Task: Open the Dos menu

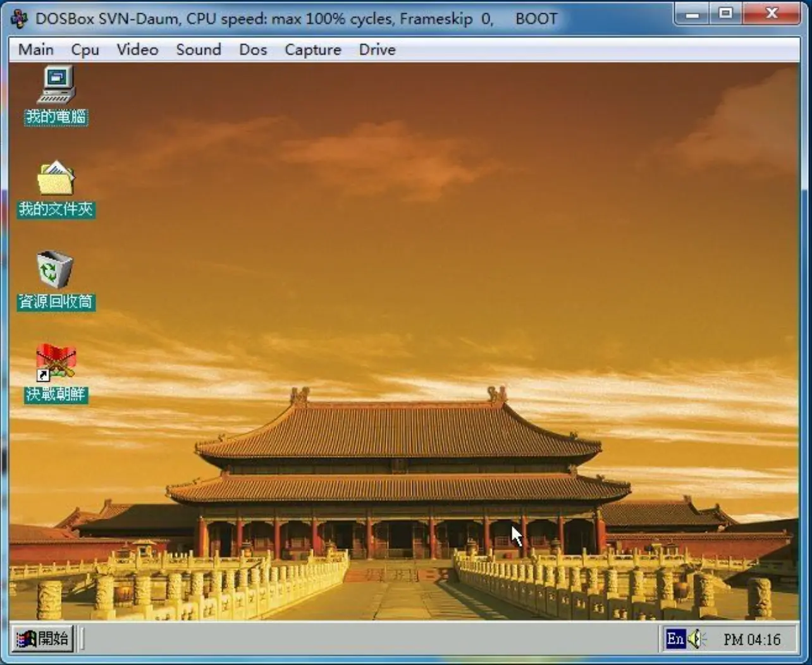Action: [253, 49]
